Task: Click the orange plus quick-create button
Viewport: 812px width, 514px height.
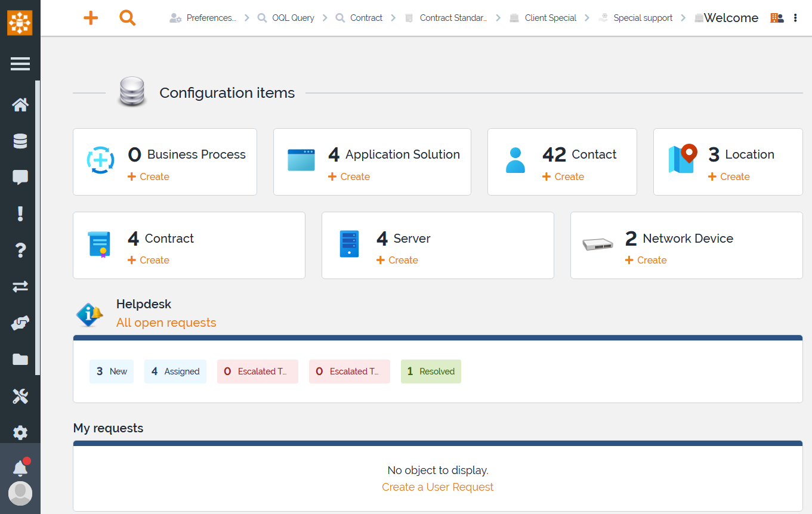Action: pos(91,18)
